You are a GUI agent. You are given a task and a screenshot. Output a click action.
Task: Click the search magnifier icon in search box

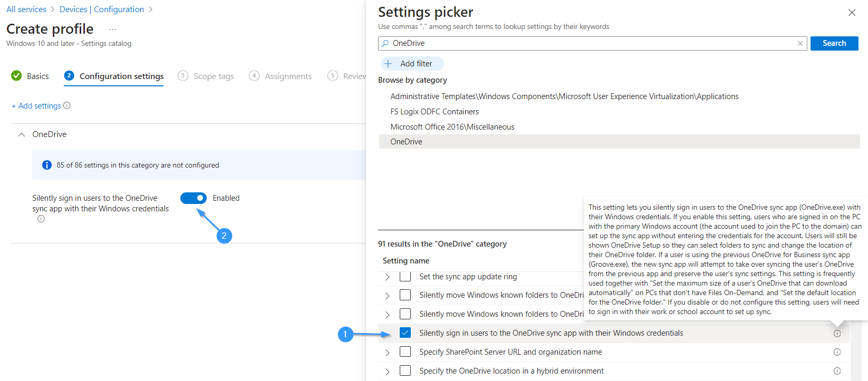[x=385, y=43]
